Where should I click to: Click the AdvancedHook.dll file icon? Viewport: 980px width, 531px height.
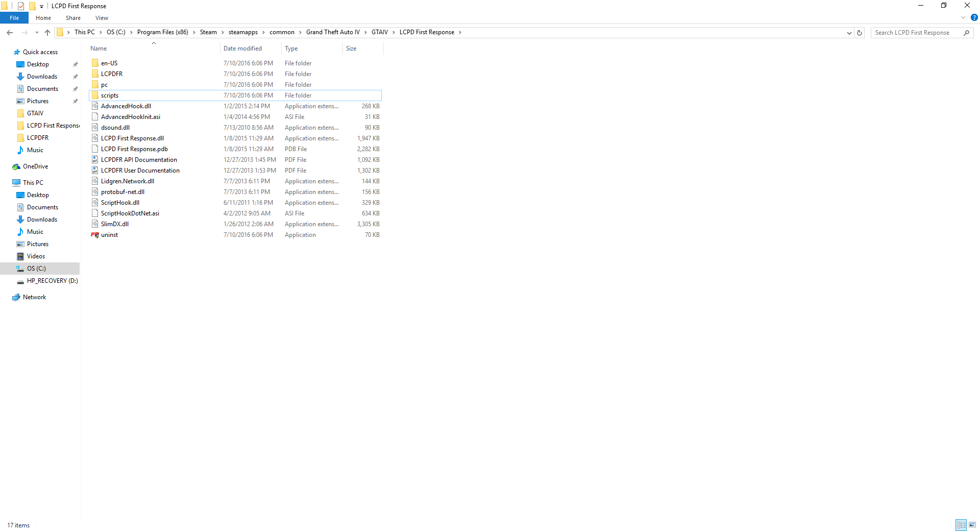(x=95, y=106)
